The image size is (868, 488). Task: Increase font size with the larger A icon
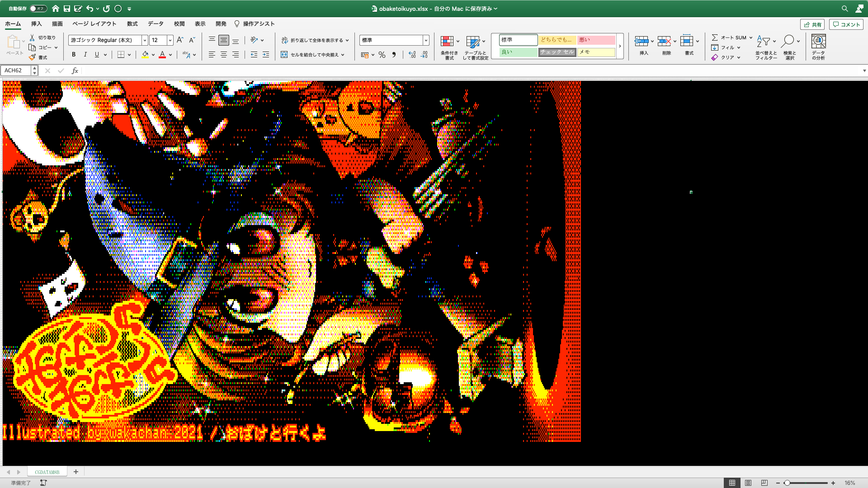pyautogui.click(x=180, y=40)
